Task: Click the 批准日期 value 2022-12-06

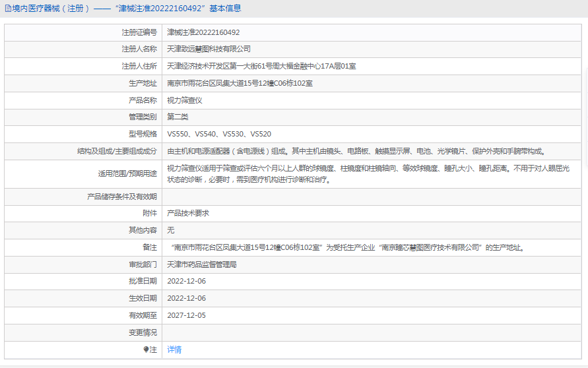Action: click(186, 281)
